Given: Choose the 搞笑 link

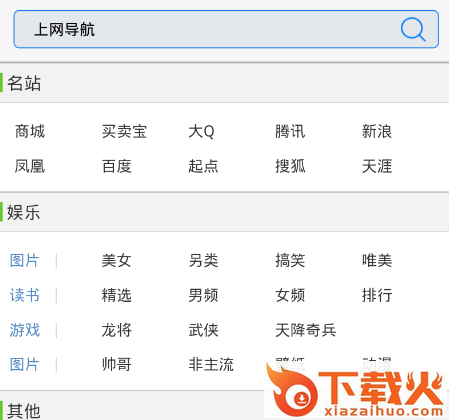Looking at the screenshot, I should pos(290,260).
